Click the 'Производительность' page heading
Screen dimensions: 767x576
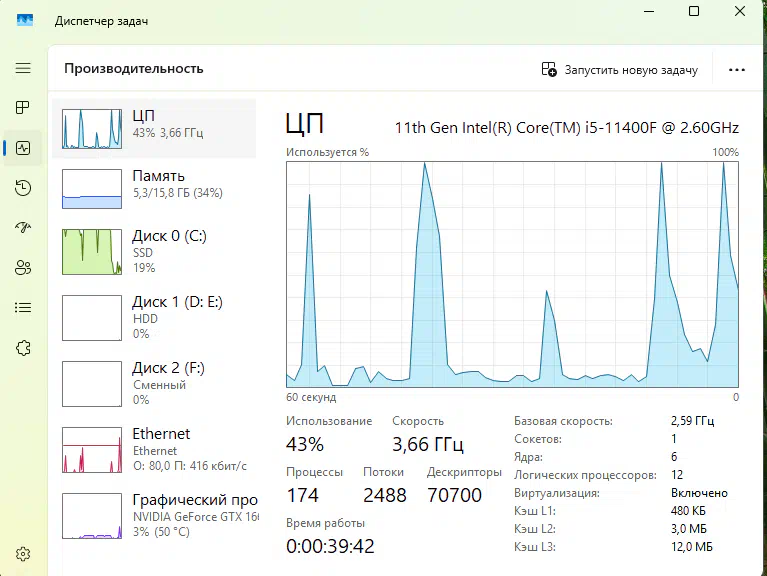tap(134, 68)
